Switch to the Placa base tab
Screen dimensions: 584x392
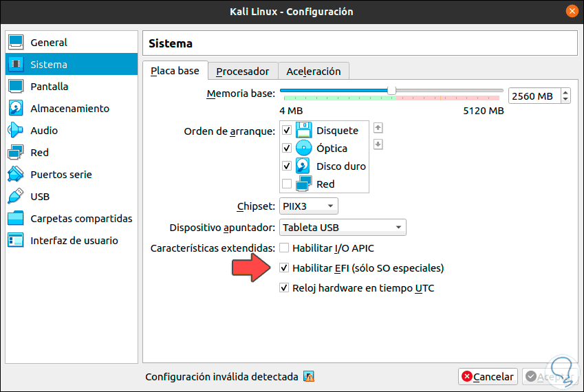point(175,71)
